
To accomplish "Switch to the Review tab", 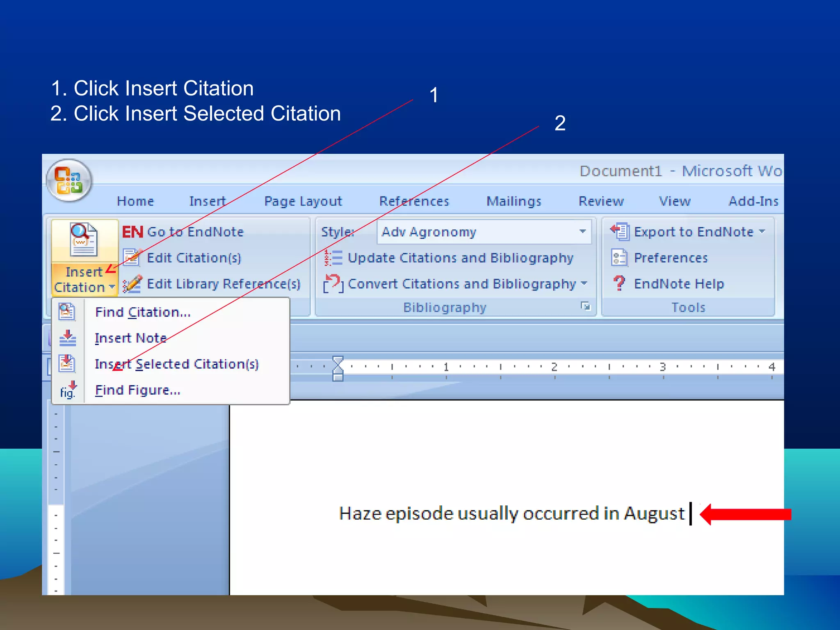I will [601, 201].
